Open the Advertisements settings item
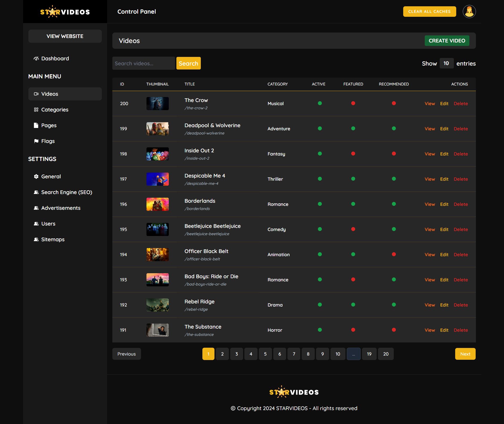The width and height of the screenshot is (504, 424). coord(65,208)
